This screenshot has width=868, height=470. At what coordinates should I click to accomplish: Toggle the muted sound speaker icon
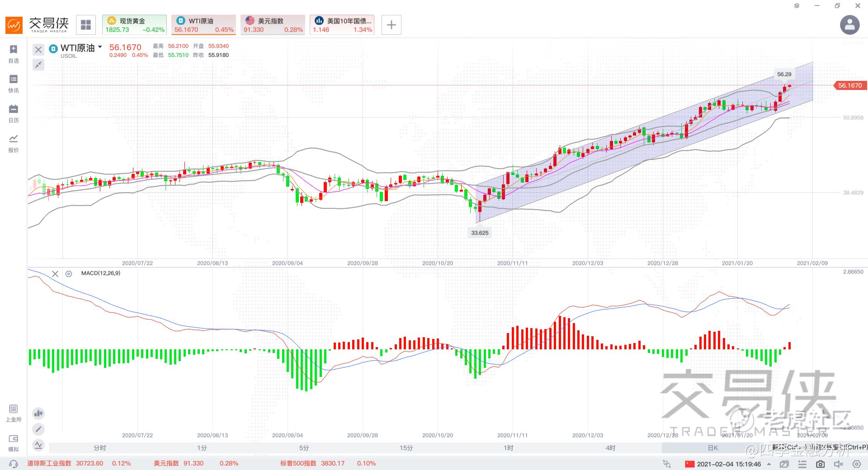click(x=839, y=464)
